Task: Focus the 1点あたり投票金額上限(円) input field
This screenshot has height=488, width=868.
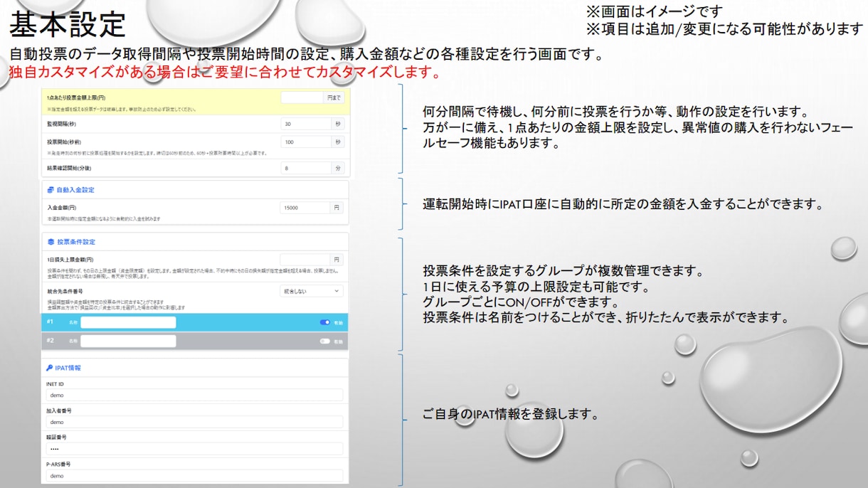Action: point(302,98)
